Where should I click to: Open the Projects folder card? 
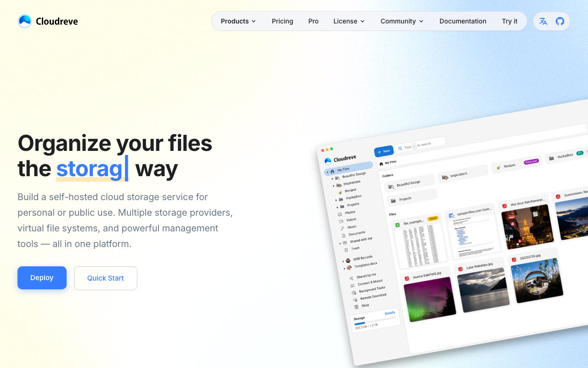412,198
